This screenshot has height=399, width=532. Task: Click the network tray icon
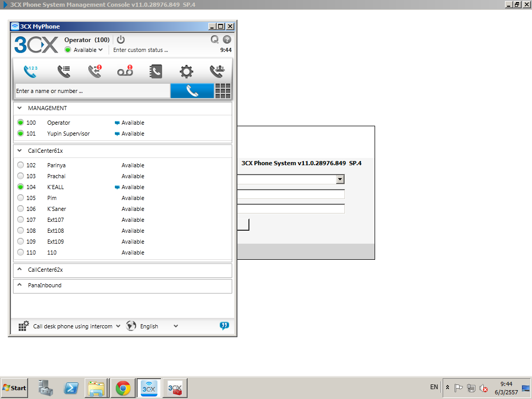(471, 388)
